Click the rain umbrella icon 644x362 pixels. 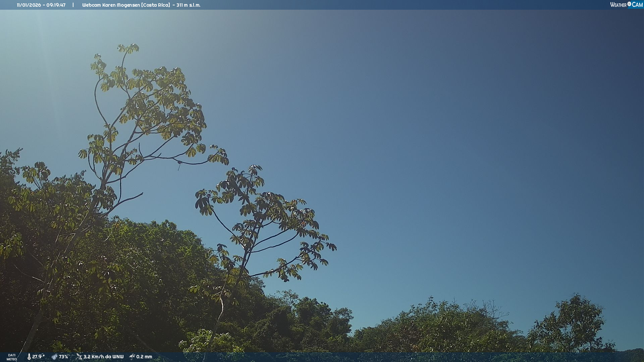click(x=132, y=356)
